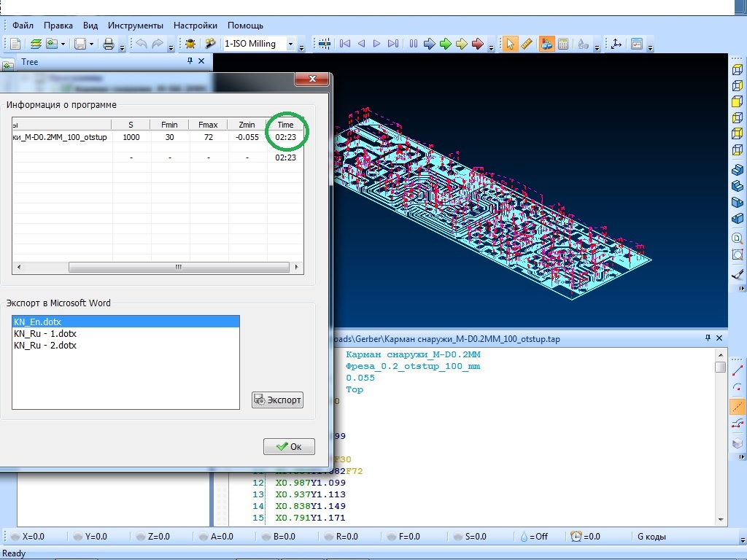Image resolution: width=747 pixels, height=560 pixels.
Task: Click the coordinate axes icon
Action: (x=616, y=44)
